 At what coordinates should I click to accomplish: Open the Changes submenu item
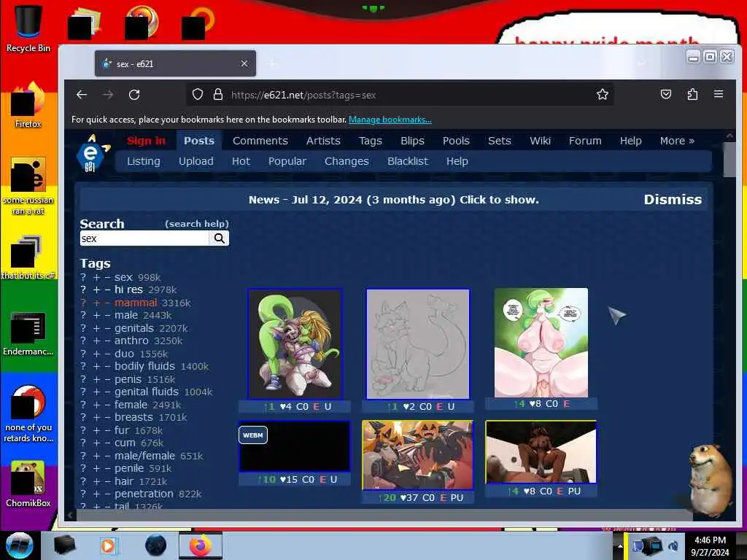pyautogui.click(x=347, y=161)
